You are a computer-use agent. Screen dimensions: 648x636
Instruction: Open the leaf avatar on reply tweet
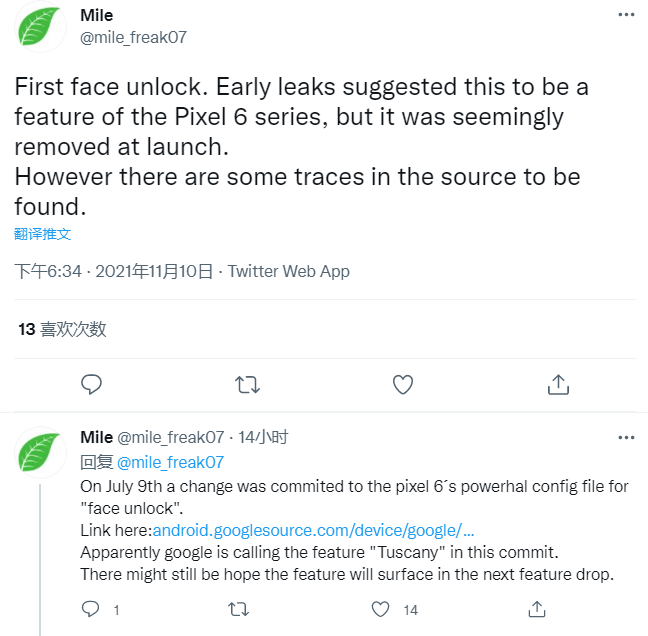41,451
